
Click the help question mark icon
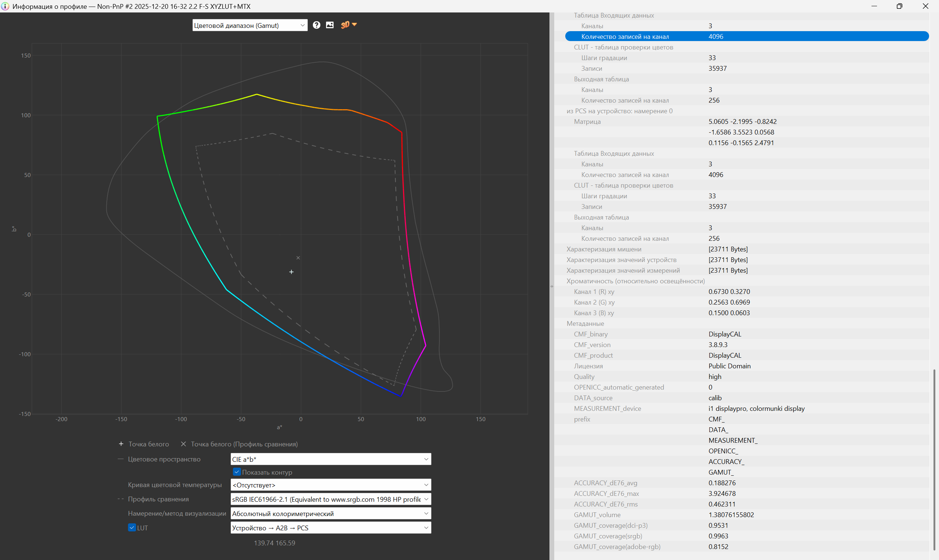coord(317,25)
